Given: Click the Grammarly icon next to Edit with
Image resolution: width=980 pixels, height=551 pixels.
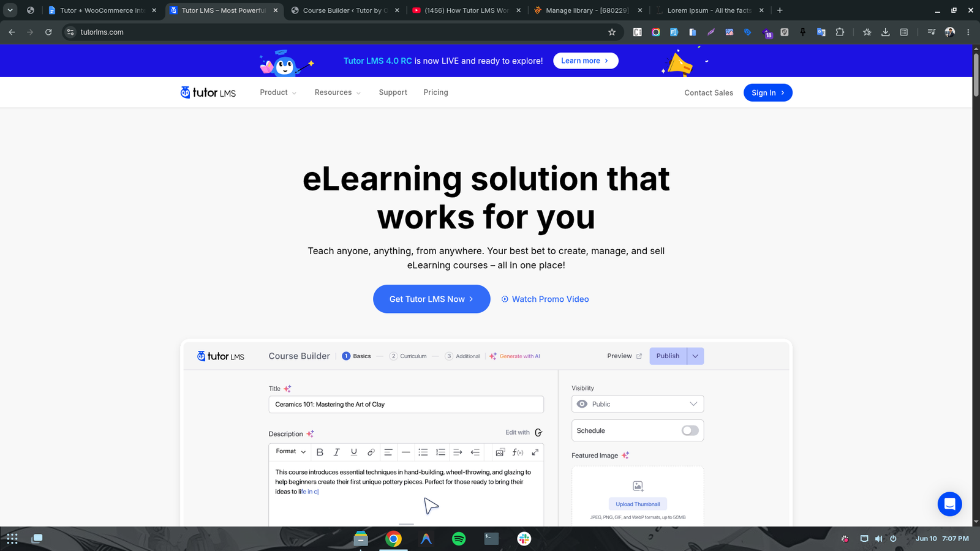Looking at the screenshot, I should point(538,432).
